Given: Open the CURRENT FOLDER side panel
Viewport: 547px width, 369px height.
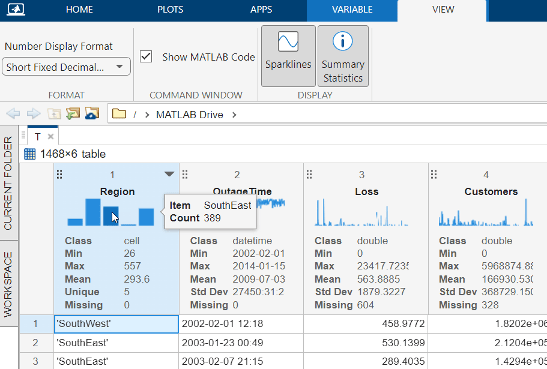Looking at the screenshot, I should tap(8, 183).
